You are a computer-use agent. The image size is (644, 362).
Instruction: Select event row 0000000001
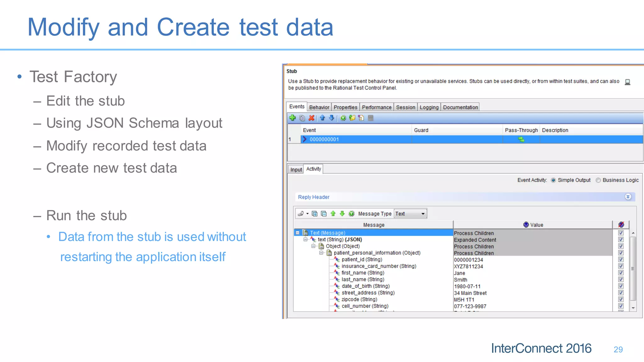tap(465, 139)
